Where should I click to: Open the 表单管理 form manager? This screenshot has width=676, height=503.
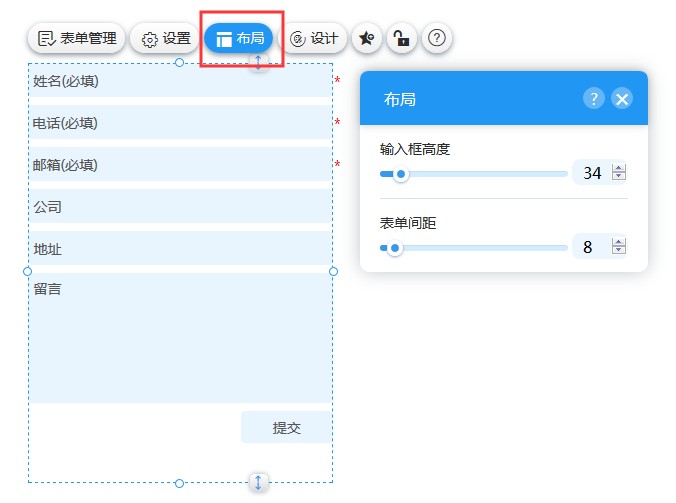pyautogui.click(x=76, y=39)
